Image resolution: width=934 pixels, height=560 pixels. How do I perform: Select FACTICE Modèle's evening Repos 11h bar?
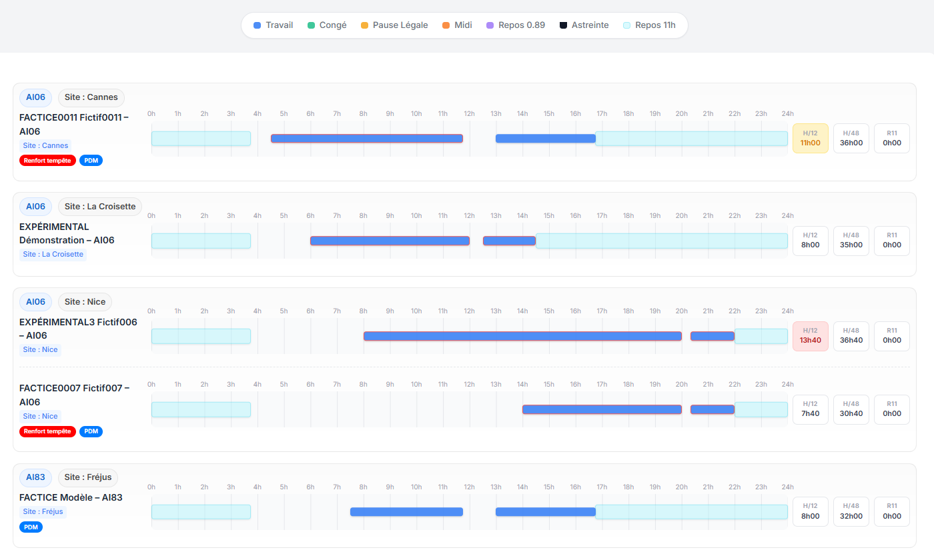691,512
